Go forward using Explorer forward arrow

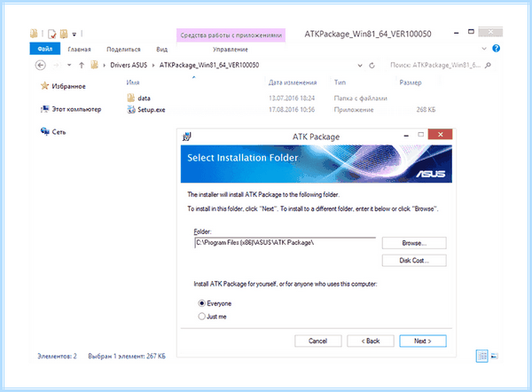[57, 65]
